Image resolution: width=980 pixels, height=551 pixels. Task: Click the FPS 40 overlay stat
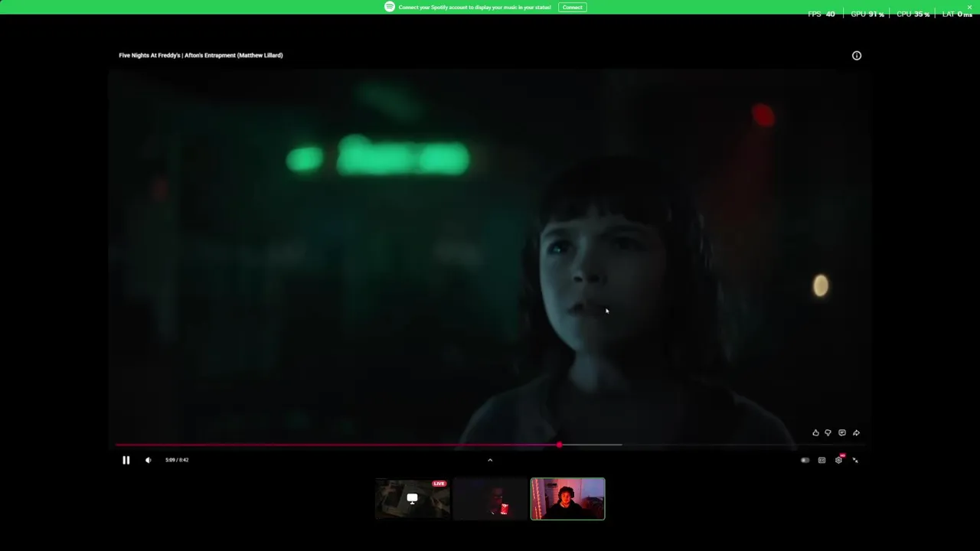pos(822,14)
